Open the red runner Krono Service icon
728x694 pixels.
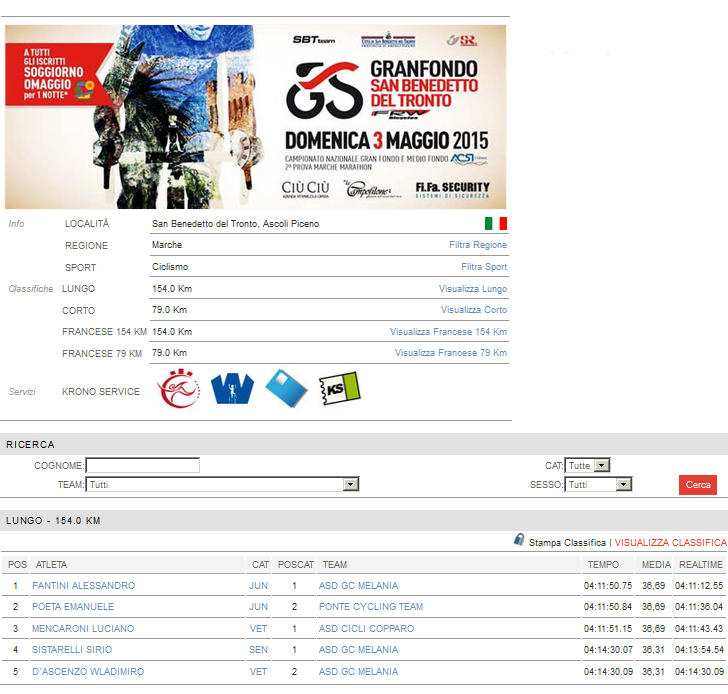pos(179,389)
